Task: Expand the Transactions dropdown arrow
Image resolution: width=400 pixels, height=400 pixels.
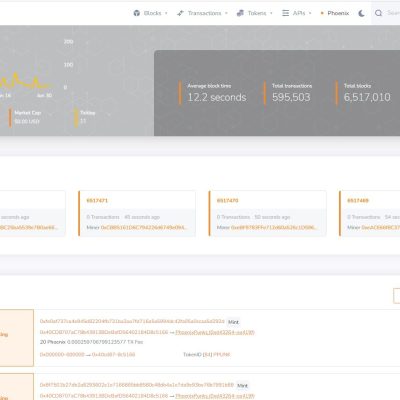Action: [x=226, y=13]
